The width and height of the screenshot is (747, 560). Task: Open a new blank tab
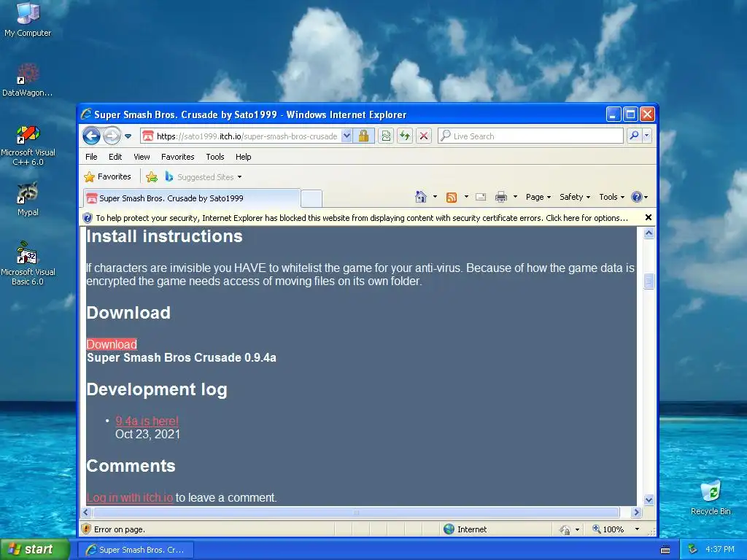coord(311,198)
